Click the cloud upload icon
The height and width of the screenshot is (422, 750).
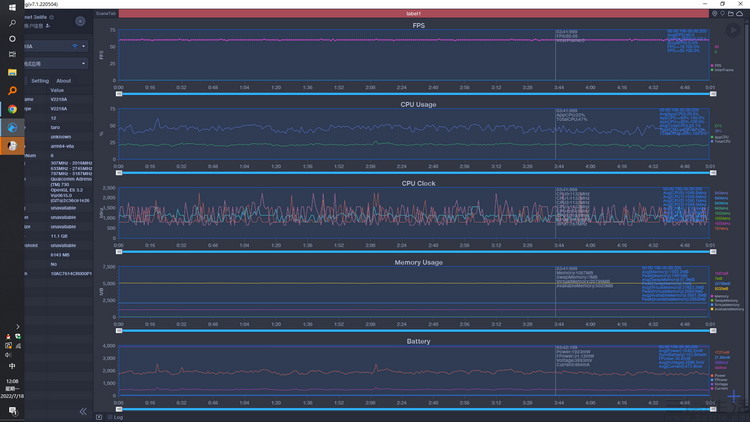click(x=739, y=14)
